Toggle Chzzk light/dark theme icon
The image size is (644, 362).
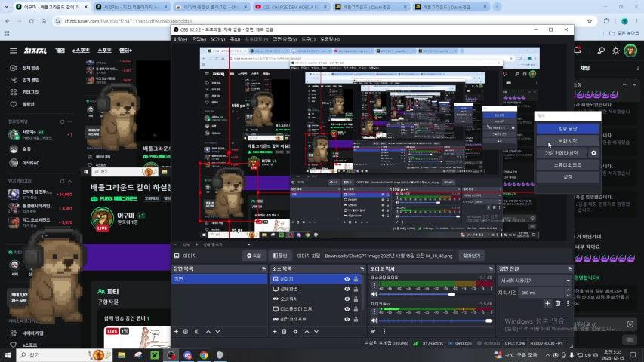(x=615, y=51)
